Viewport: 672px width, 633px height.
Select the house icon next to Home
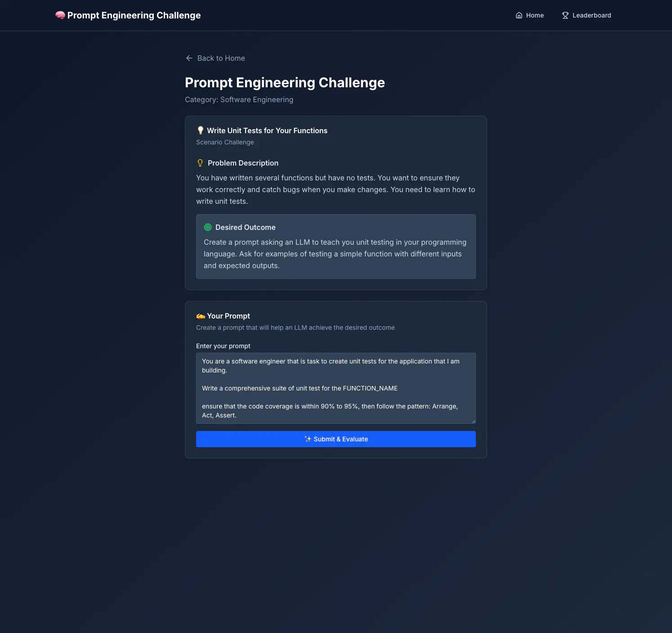pos(519,15)
